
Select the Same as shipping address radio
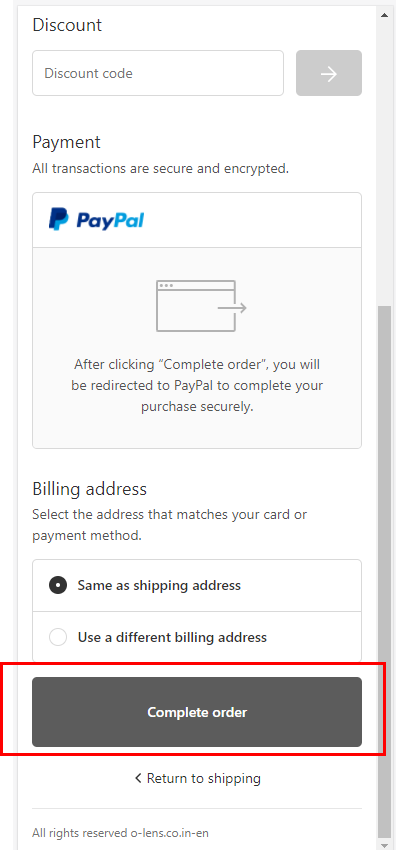tap(58, 585)
